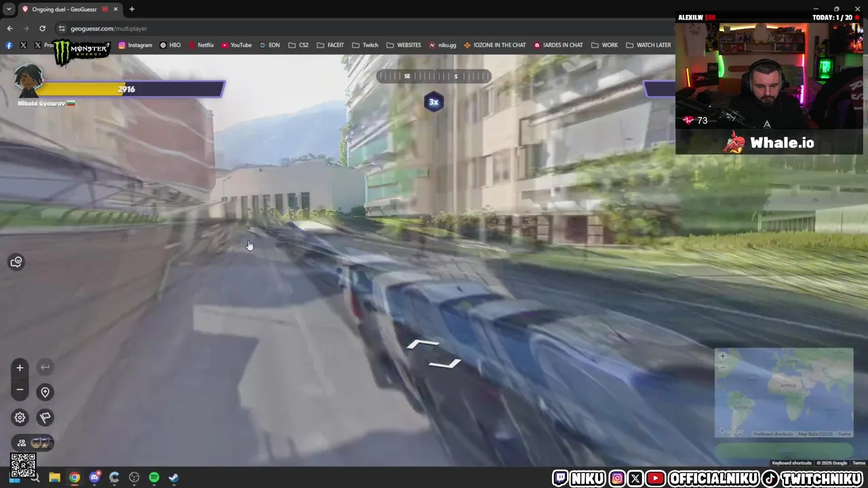Open Spotify from taskbar
The width and height of the screenshot is (868, 488).
click(x=154, y=478)
